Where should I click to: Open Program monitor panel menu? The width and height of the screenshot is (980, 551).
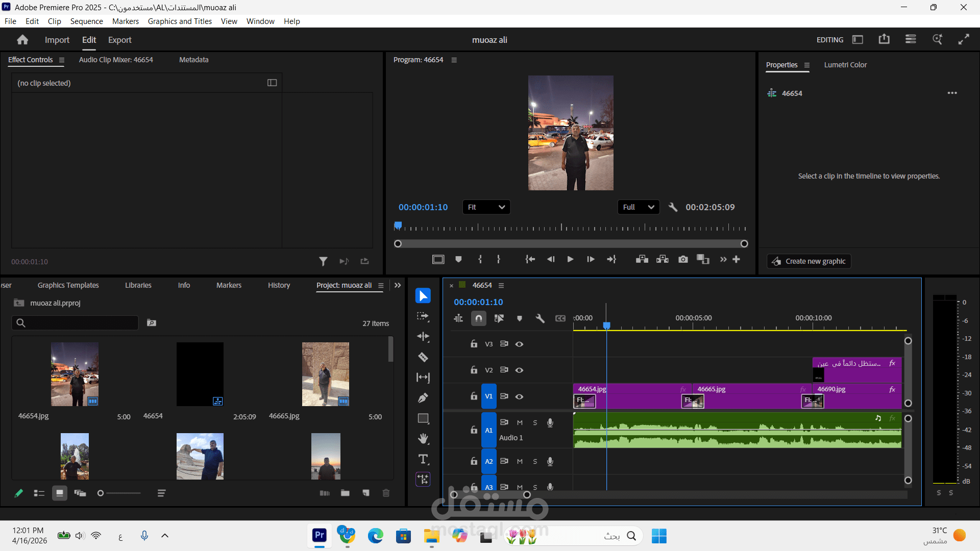click(x=454, y=60)
